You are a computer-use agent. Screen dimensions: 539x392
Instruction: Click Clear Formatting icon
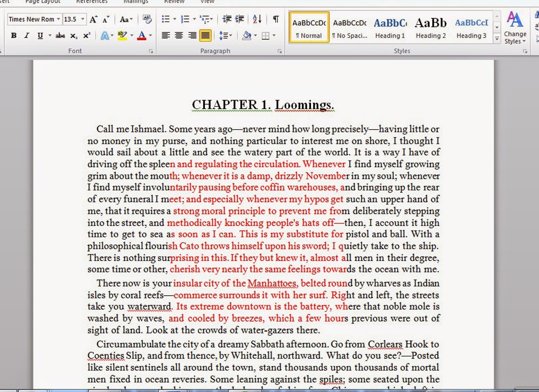147,19
